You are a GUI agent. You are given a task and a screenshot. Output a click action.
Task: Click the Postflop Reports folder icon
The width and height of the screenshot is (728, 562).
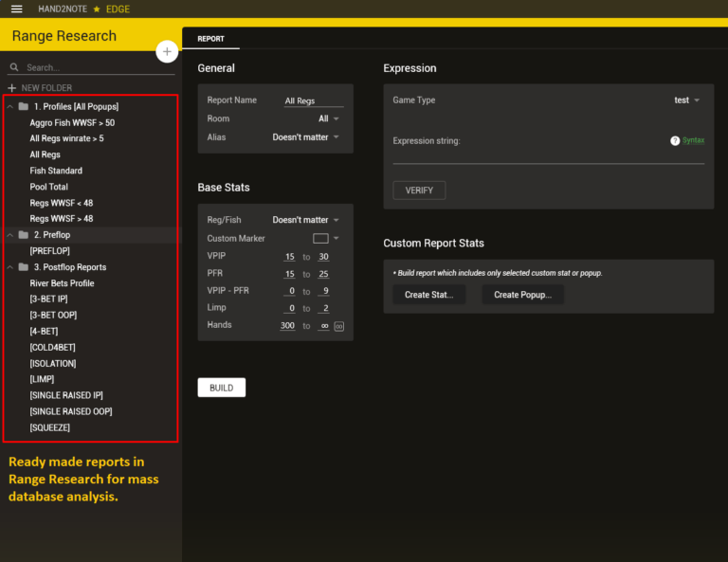tap(24, 267)
